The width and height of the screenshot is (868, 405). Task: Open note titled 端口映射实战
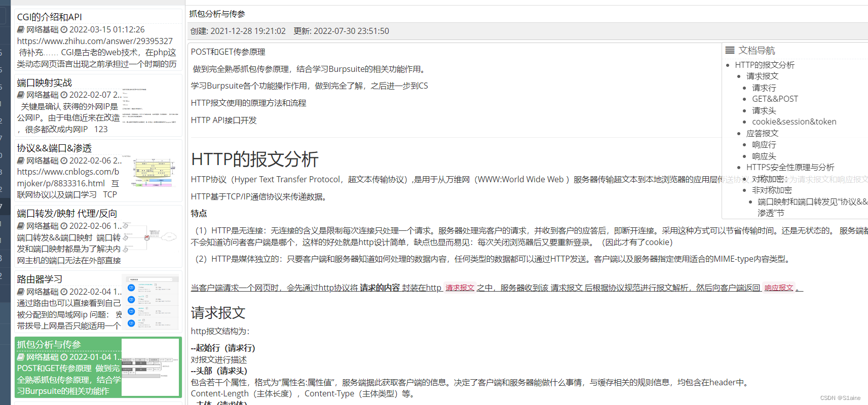(x=45, y=83)
